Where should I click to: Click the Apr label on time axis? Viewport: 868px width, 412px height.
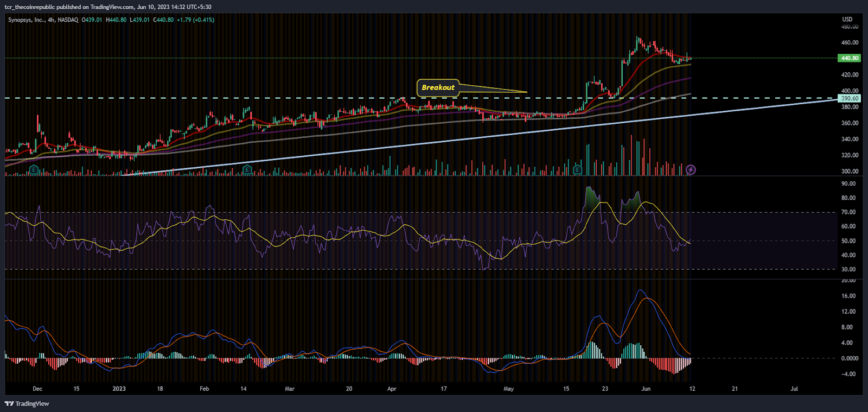tap(392, 389)
